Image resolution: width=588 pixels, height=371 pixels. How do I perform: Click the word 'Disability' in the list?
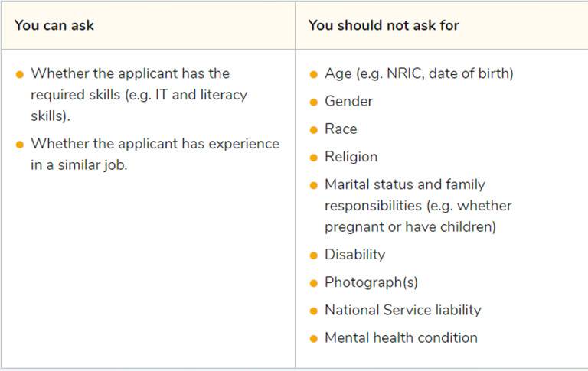[x=354, y=254]
